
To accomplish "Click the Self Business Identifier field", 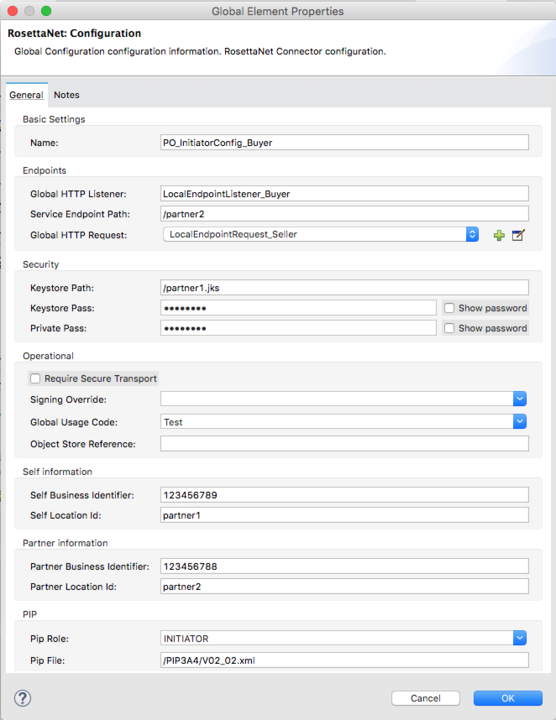I will click(344, 495).
